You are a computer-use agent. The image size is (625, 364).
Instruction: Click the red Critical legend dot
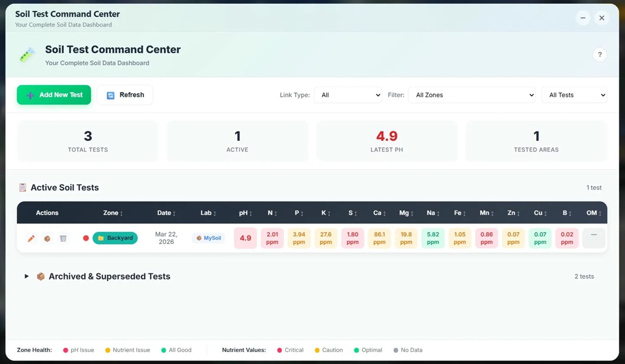pyautogui.click(x=279, y=350)
